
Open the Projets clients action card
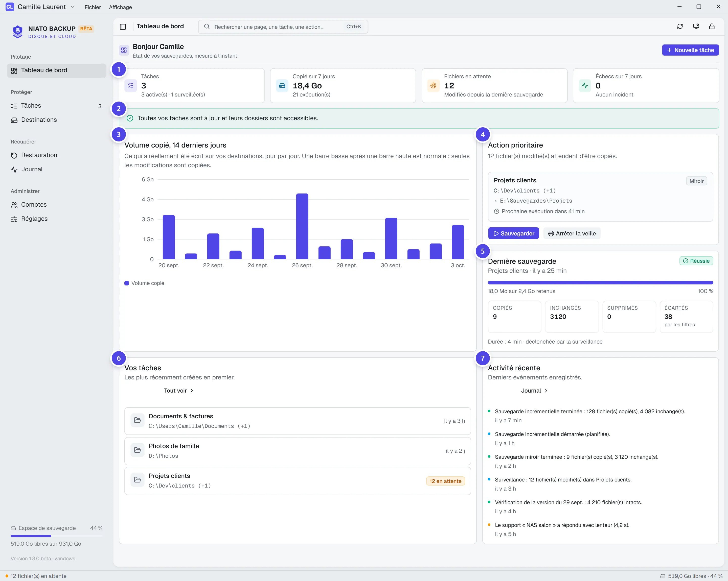point(600,197)
